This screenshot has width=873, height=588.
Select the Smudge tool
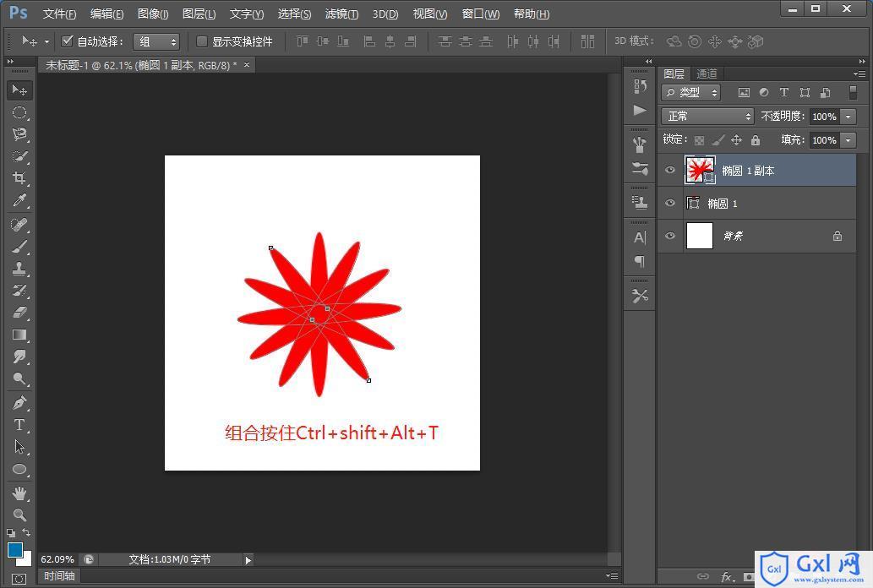19,357
